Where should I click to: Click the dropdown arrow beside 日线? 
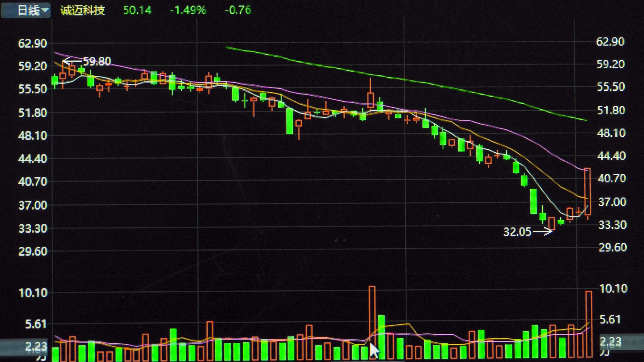pos(45,10)
